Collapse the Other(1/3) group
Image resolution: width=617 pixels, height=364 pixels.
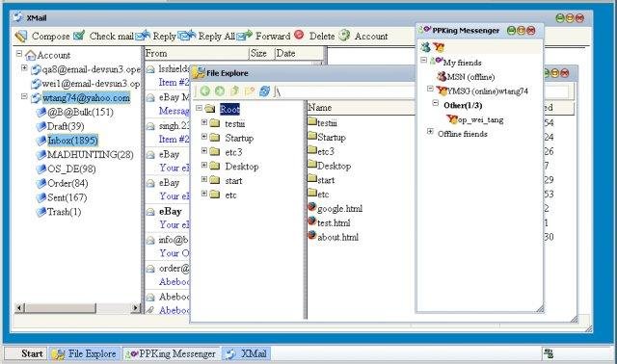[435, 103]
